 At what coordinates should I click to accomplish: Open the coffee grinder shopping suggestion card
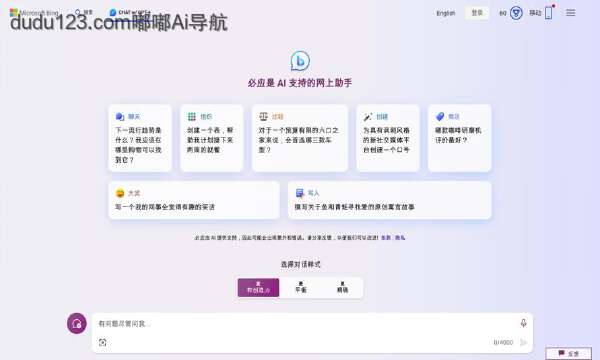(x=460, y=138)
